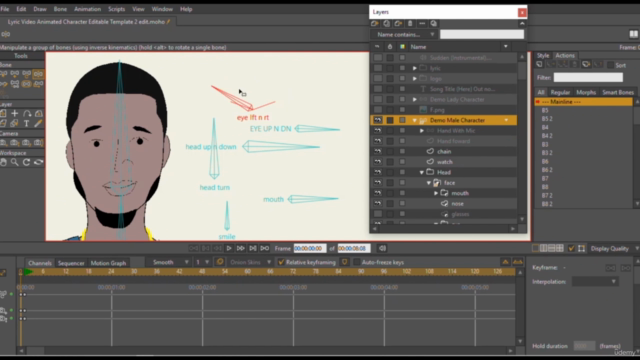This screenshot has width=640, height=360.
Task: Click the four-view layout icon beside Display Quality
Action: click(560, 248)
